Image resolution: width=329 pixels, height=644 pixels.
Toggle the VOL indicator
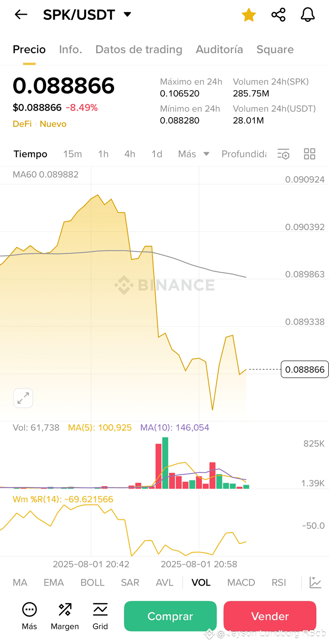click(201, 582)
